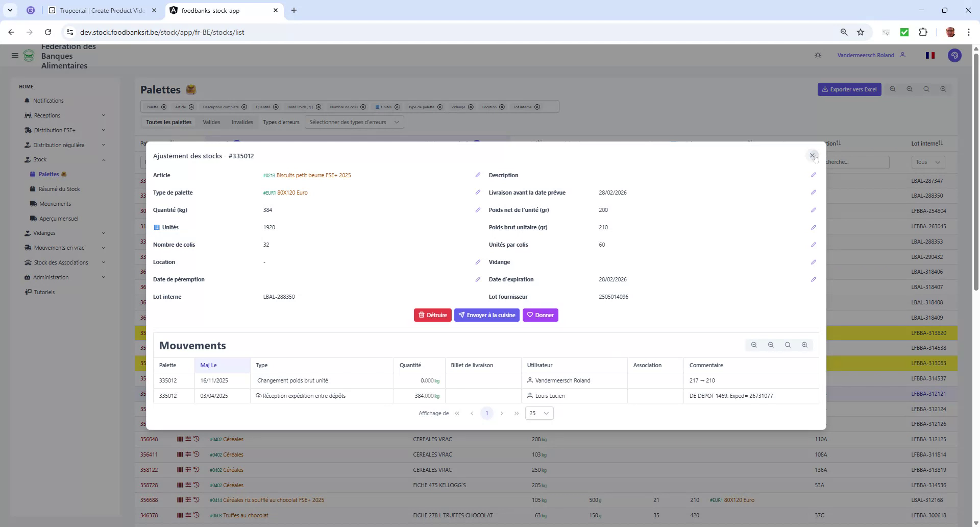Select the French flag language icon
Image resolution: width=980 pixels, height=527 pixels.
930,55
